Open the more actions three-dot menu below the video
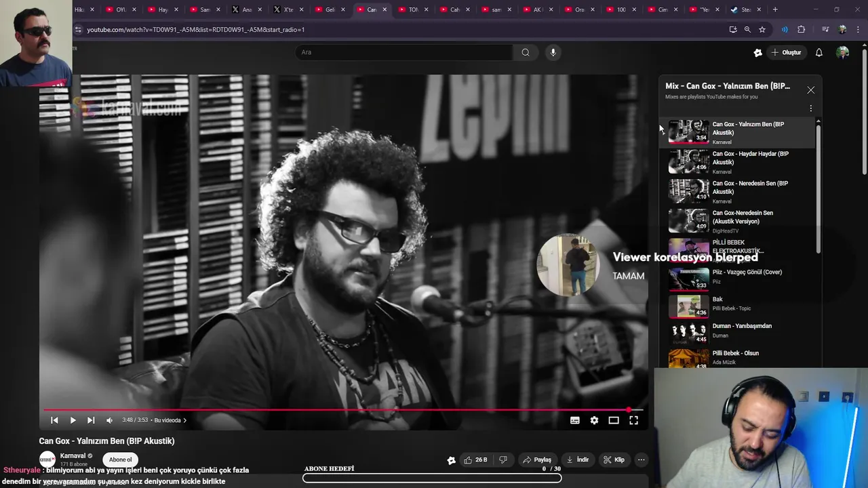Image resolution: width=868 pixels, height=488 pixels. [x=641, y=460]
